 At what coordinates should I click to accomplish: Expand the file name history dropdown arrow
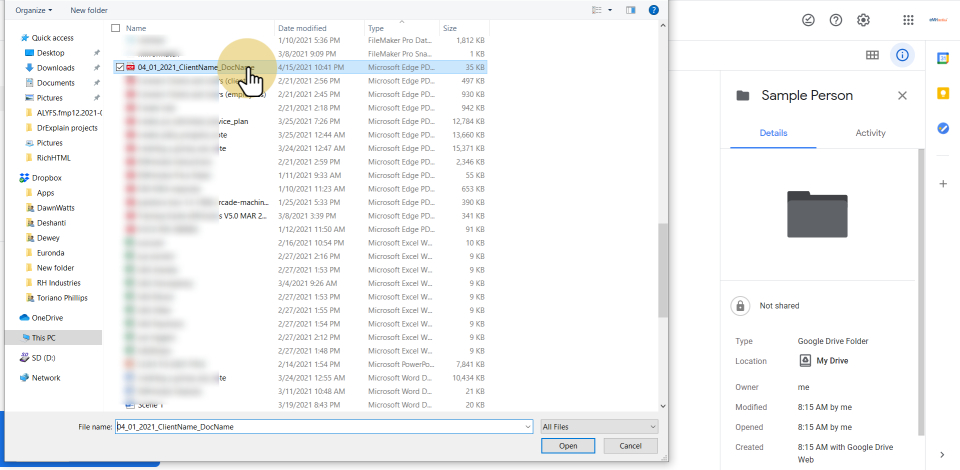point(527,426)
